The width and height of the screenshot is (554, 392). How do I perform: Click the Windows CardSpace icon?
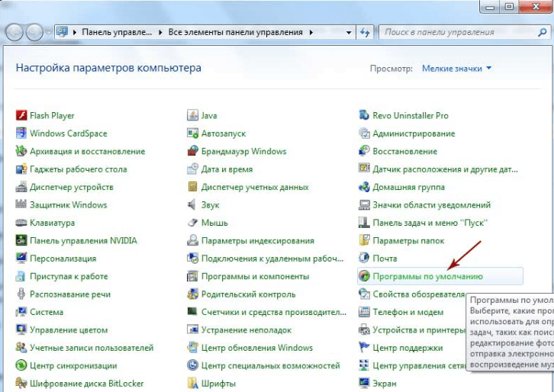pos(21,133)
